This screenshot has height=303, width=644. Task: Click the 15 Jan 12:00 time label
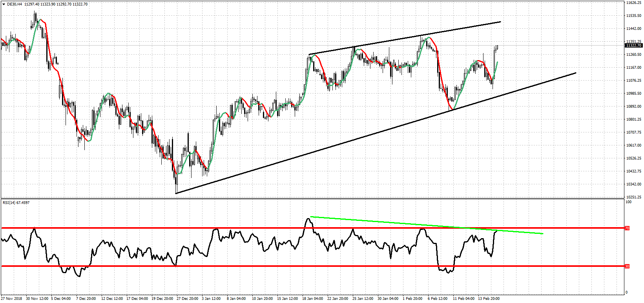click(287, 299)
